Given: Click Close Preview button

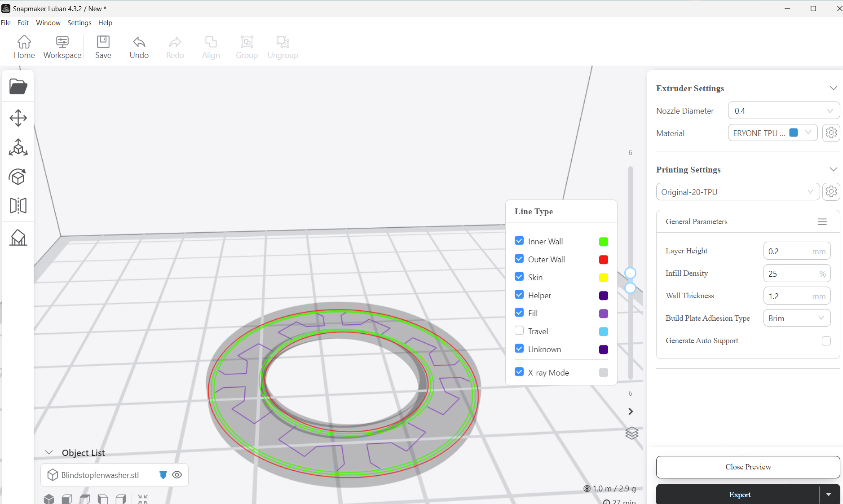Looking at the screenshot, I should click(748, 467).
